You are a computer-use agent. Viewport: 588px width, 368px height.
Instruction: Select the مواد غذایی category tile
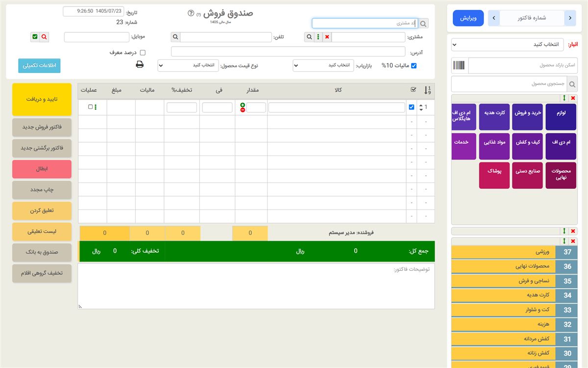point(494,146)
